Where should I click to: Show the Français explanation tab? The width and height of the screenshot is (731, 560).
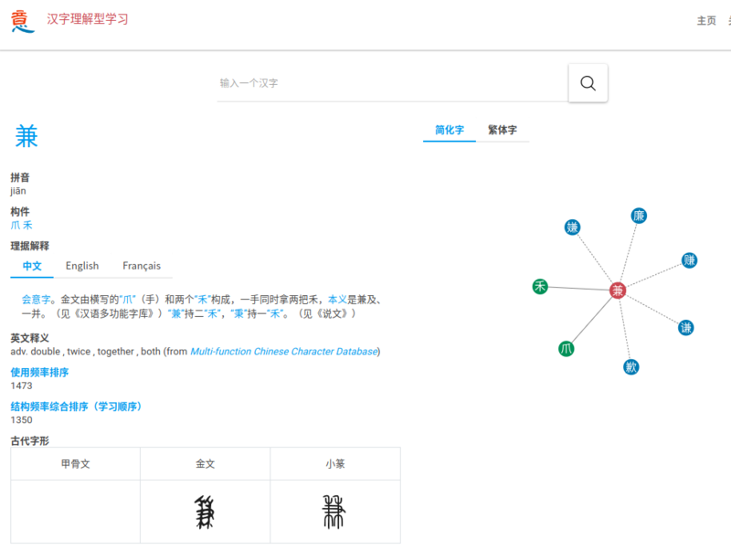point(141,266)
